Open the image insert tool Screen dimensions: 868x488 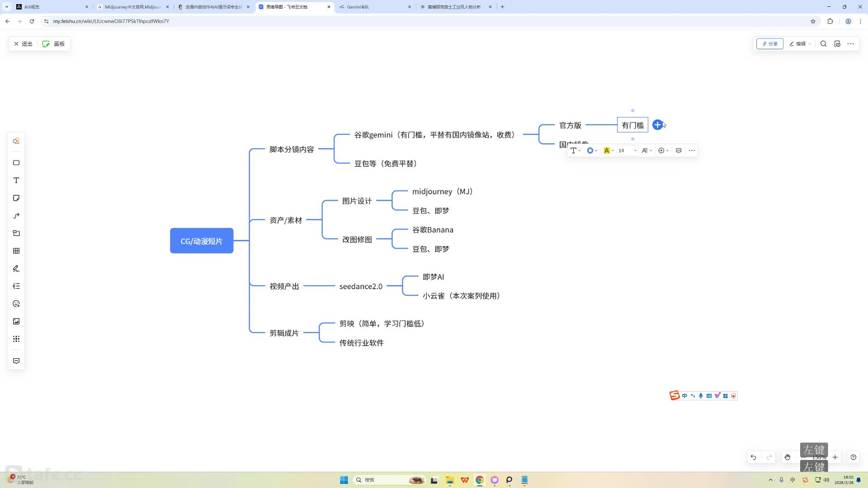click(16, 321)
